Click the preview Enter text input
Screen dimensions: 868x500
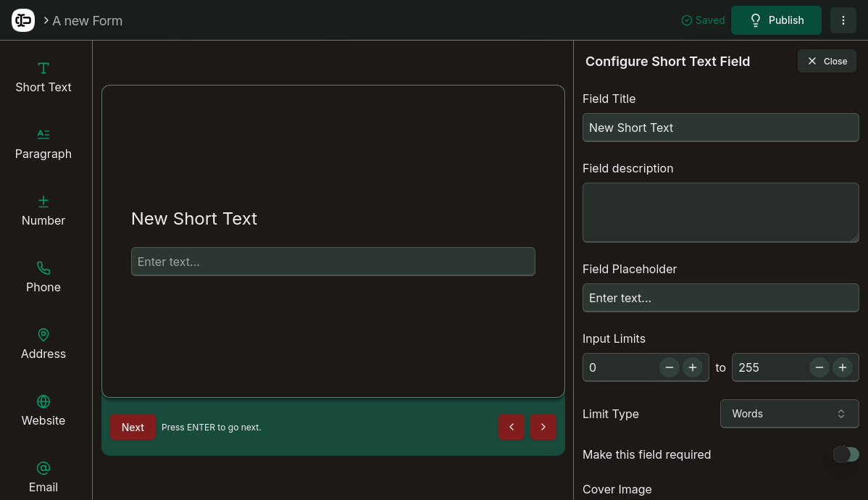point(333,262)
